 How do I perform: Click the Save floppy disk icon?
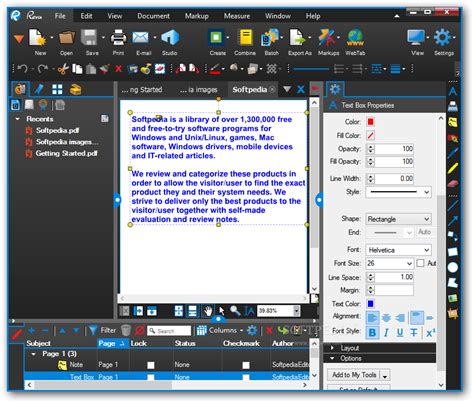pyautogui.click(x=89, y=37)
